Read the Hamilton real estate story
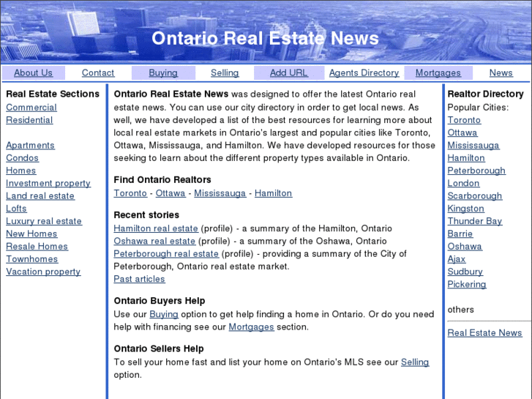The image size is (532, 399). click(156, 228)
